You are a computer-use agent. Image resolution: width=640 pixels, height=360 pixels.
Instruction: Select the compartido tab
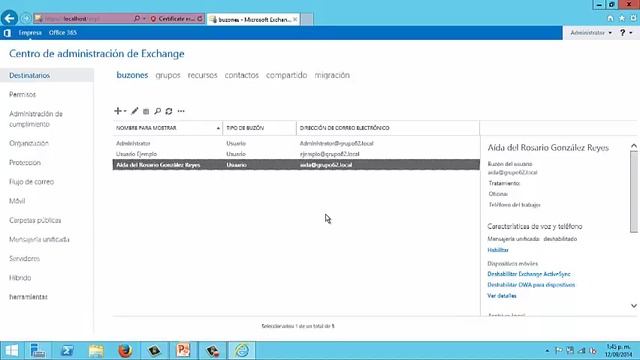pyautogui.click(x=286, y=75)
